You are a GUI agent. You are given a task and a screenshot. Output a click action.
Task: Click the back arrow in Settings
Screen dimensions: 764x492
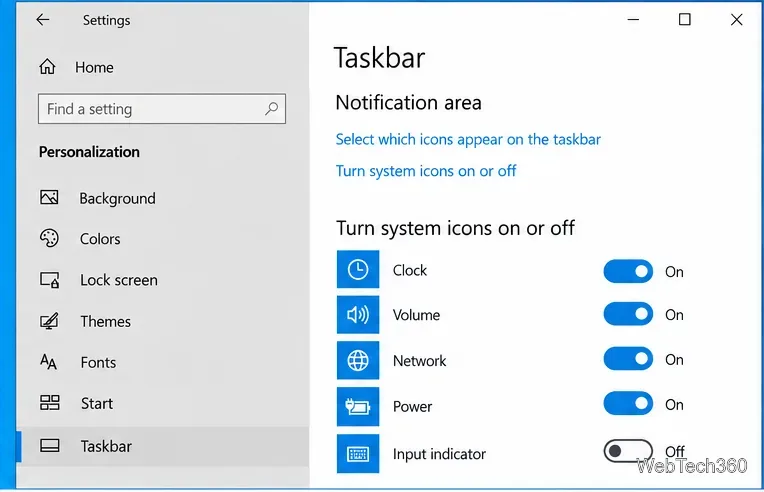click(43, 19)
